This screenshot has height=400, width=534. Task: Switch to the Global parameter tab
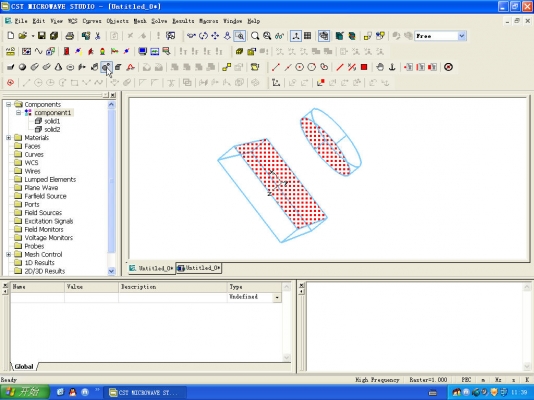tap(24, 366)
